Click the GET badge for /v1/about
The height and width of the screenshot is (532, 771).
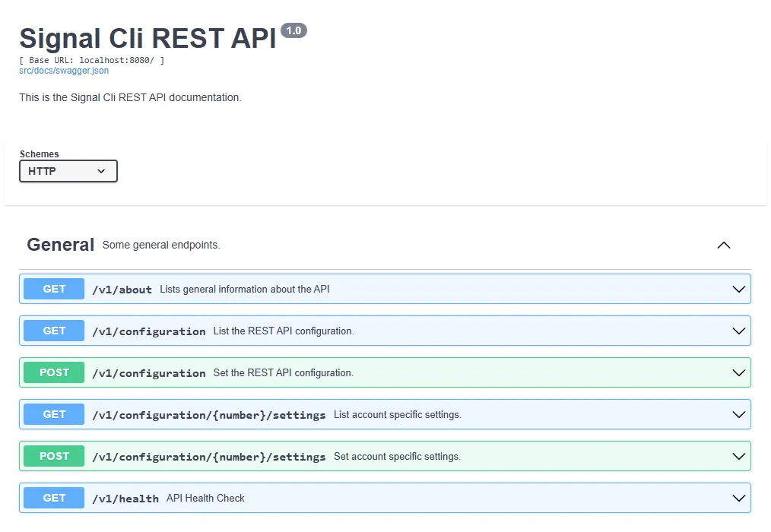(54, 289)
